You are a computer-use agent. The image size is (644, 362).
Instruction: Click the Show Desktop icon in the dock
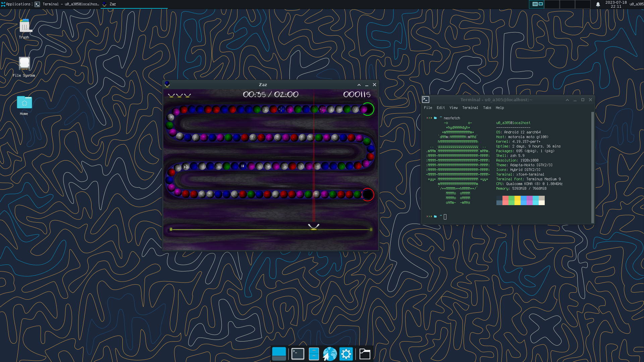279,354
